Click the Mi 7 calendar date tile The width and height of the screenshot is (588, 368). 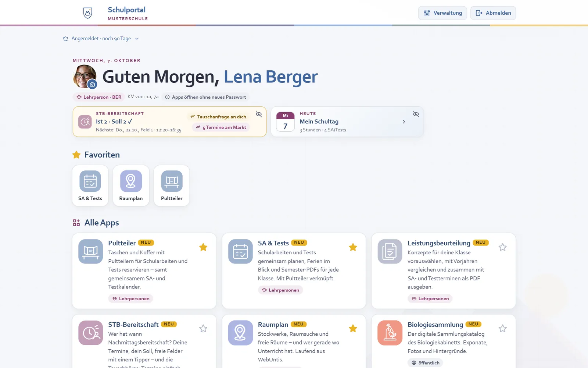(x=285, y=122)
